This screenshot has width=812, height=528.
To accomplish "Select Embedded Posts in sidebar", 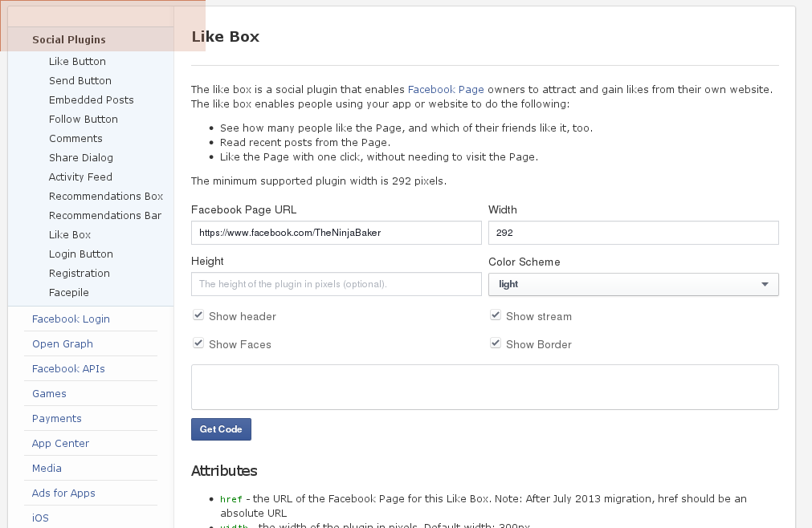I will pyautogui.click(x=91, y=100).
